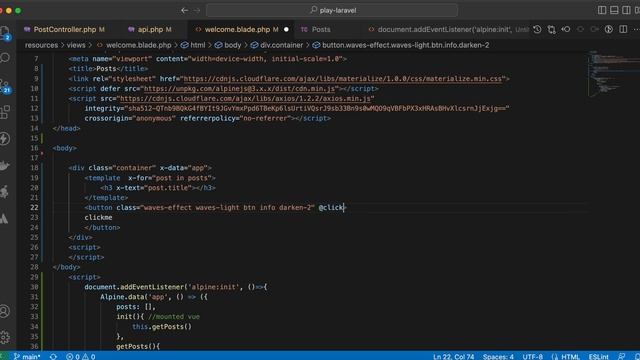Click the Alpine.data('app' line of code

pyautogui.click(x=154, y=297)
